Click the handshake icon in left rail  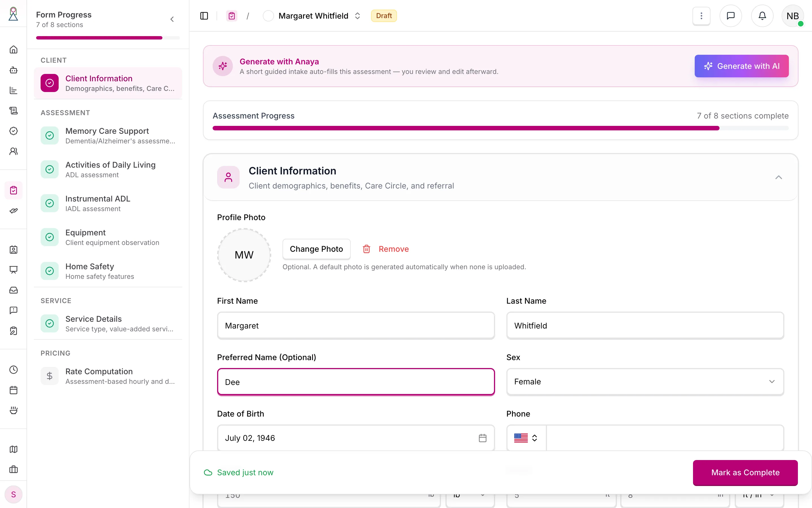tap(14, 211)
